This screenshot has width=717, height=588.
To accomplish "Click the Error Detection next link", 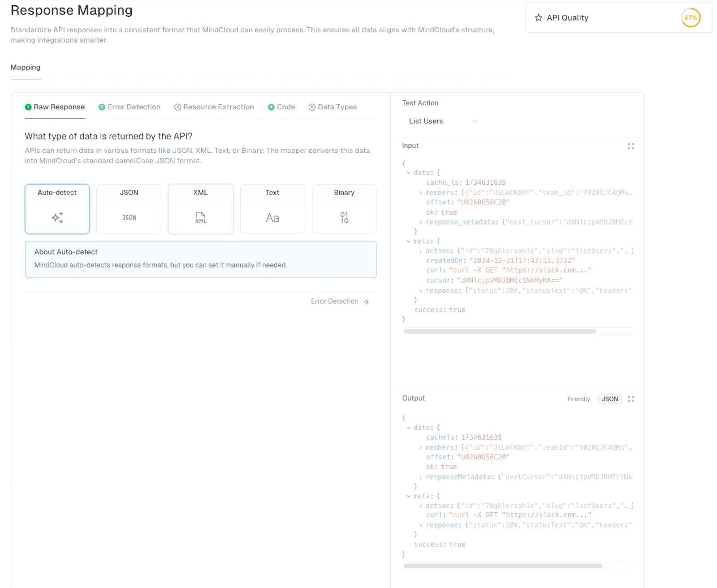I will 340,302.
